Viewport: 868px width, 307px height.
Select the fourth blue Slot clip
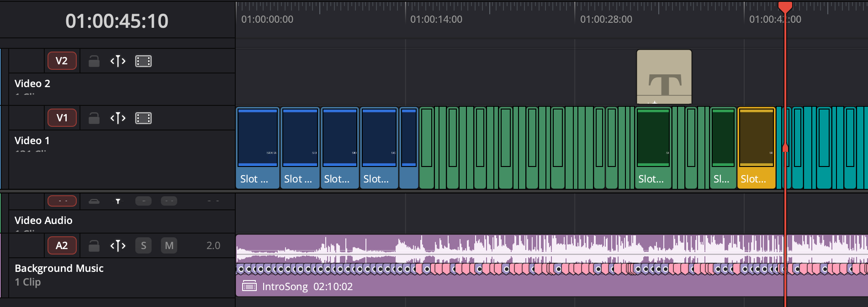pos(379,148)
